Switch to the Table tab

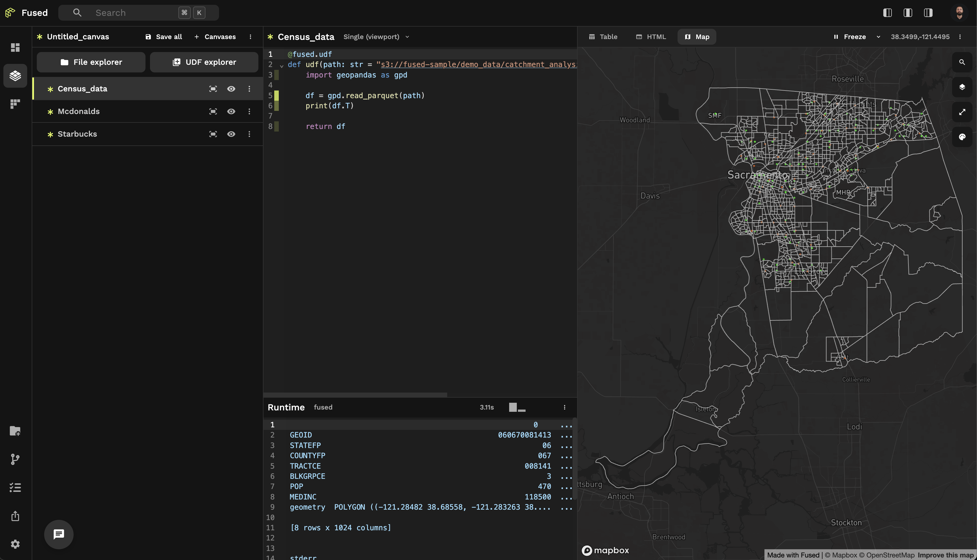(603, 37)
